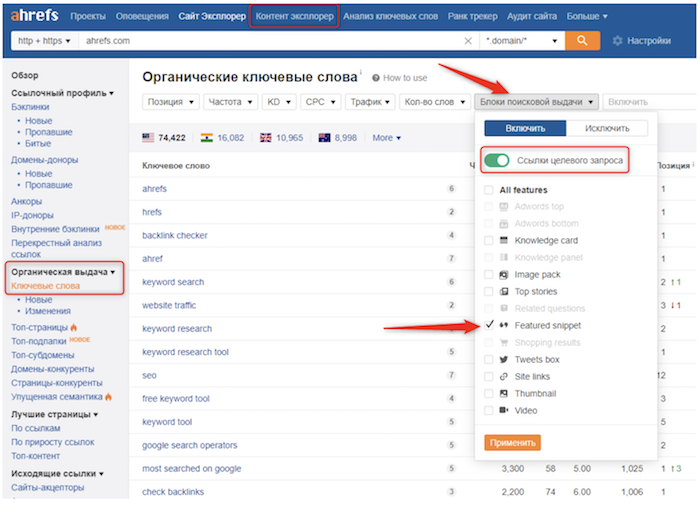Click the Image pack icon
Image resolution: width=700 pixels, height=517 pixels.
504,275
